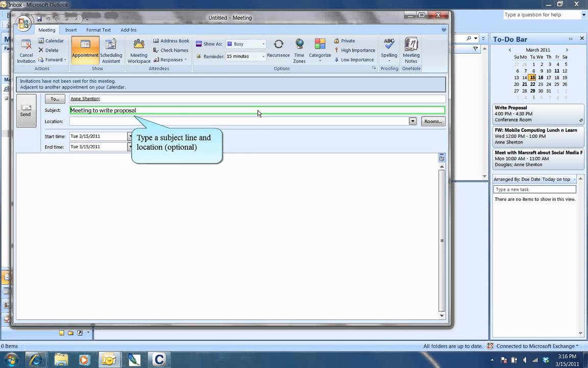Click the message body scrollbar

tap(442, 240)
